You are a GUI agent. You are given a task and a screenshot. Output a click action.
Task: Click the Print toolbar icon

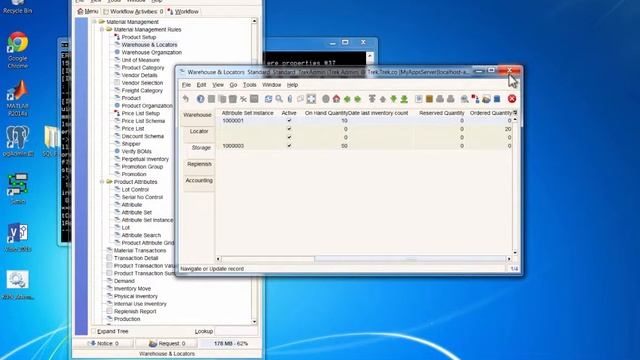[x=451, y=99]
